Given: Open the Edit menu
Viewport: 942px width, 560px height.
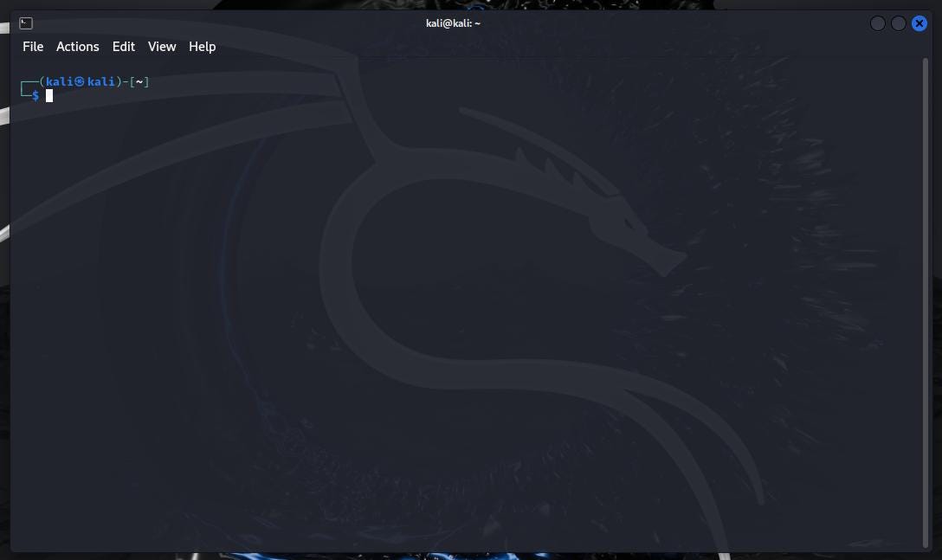Looking at the screenshot, I should click(124, 46).
